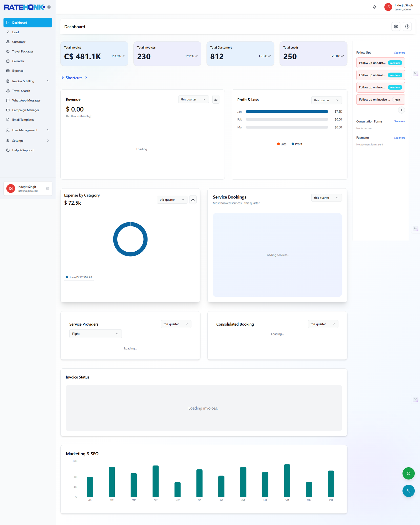The image size is (420, 525).
Task: Go to Travel Packages in sidebar
Action: click(23, 51)
